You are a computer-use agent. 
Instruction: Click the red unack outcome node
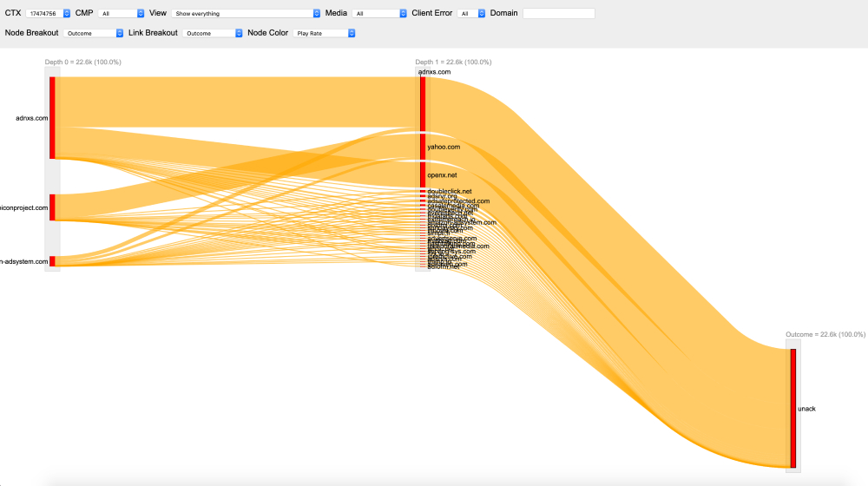[792, 408]
